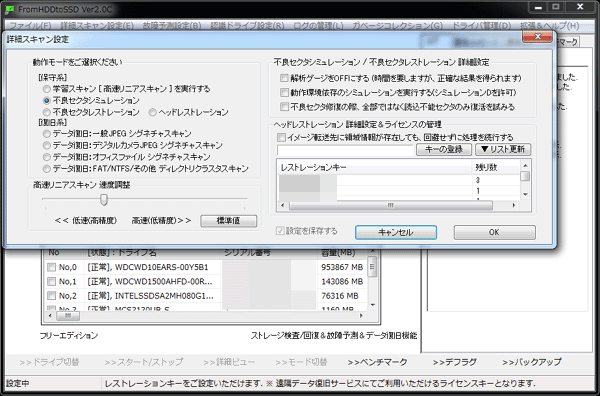Image resolution: width=600 pixels, height=396 pixels.
Task: Maximize the FromHDDtoSSD main window
Action: [556, 7]
